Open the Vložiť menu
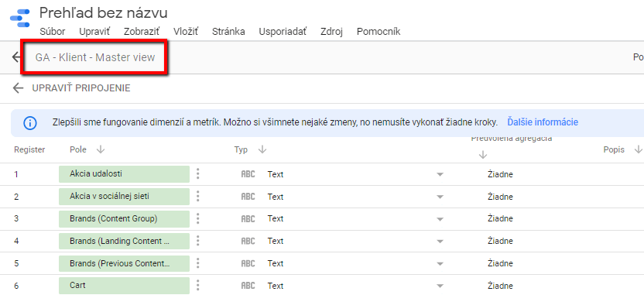The height and width of the screenshot is (295, 644). point(186,32)
